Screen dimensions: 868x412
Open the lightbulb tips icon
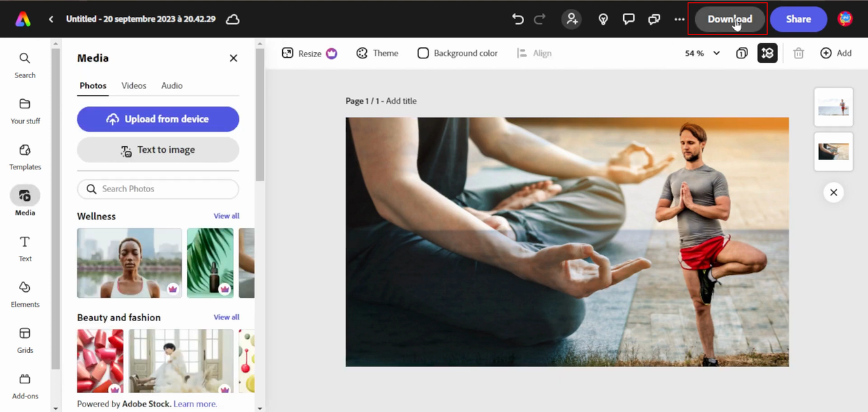[x=603, y=19]
